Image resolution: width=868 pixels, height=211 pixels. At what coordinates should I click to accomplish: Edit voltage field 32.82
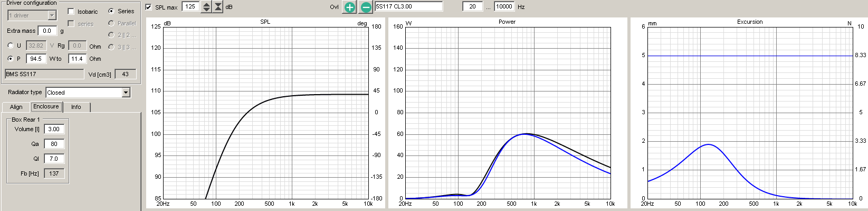[36, 46]
